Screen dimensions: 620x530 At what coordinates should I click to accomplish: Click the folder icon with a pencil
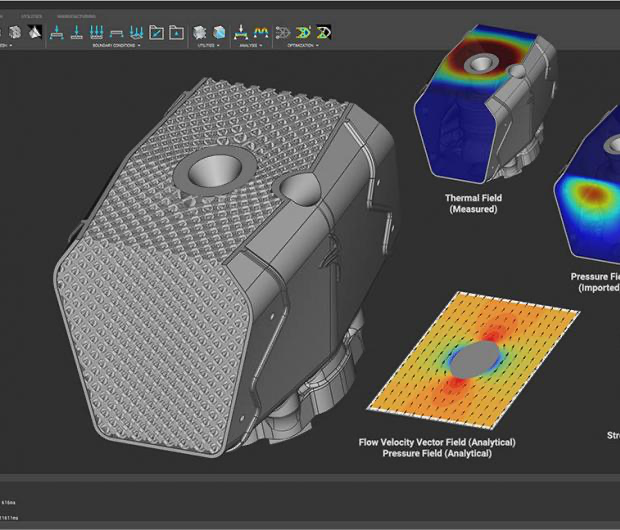pos(157,33)
